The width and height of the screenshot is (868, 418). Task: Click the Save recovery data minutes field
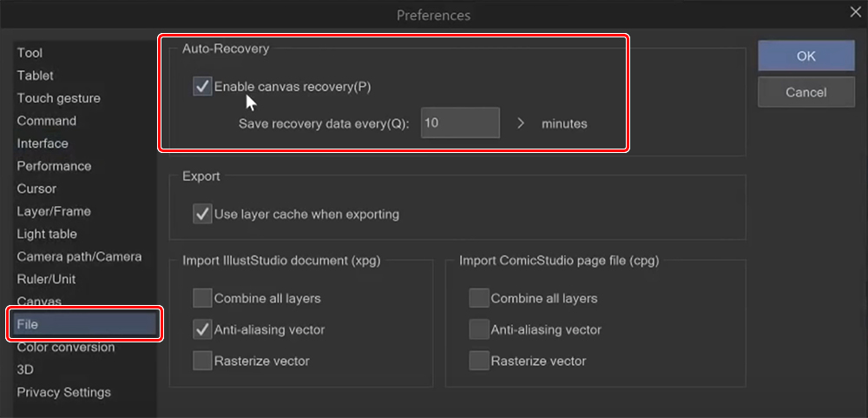tap(460, 123)
